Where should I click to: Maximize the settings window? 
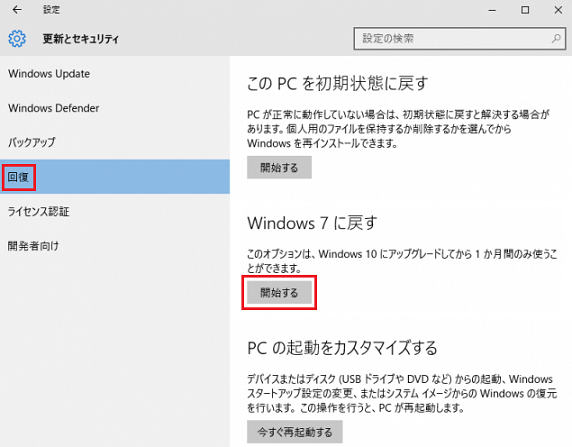pos(525,10)
